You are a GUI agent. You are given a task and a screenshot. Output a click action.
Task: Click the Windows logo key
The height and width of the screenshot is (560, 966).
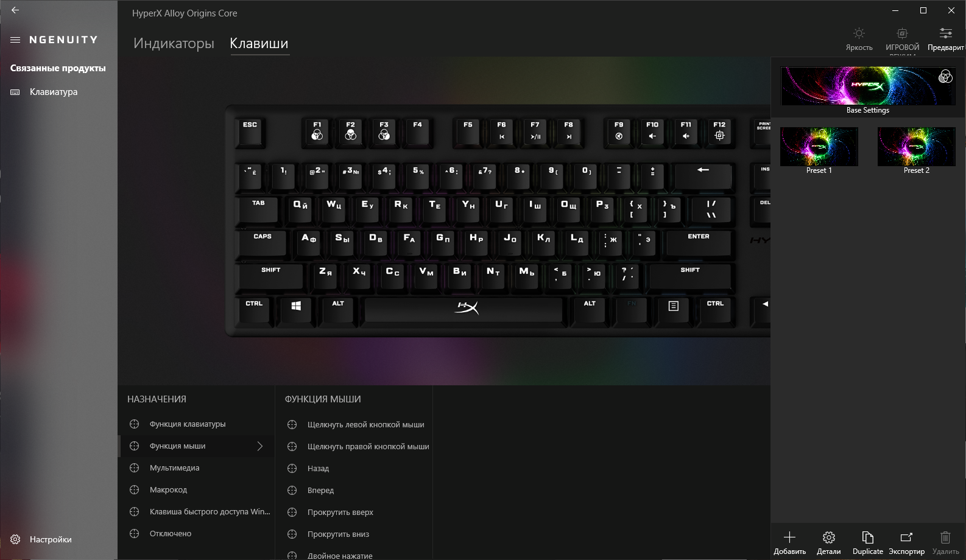(x=296, y=310)
